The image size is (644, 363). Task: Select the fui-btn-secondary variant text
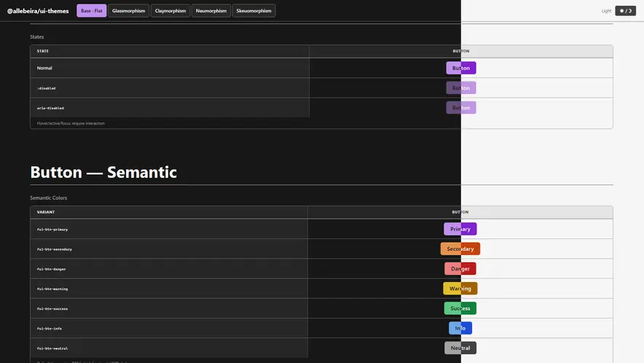coord(54,249)
